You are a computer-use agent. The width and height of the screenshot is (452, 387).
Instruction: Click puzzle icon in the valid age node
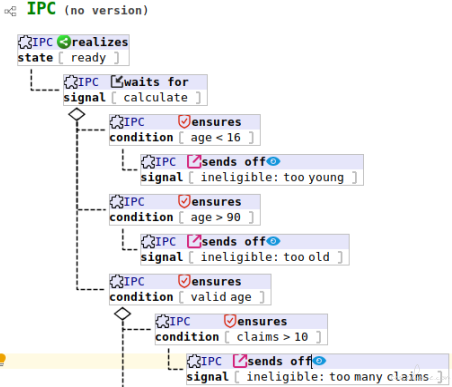[117, 281]
